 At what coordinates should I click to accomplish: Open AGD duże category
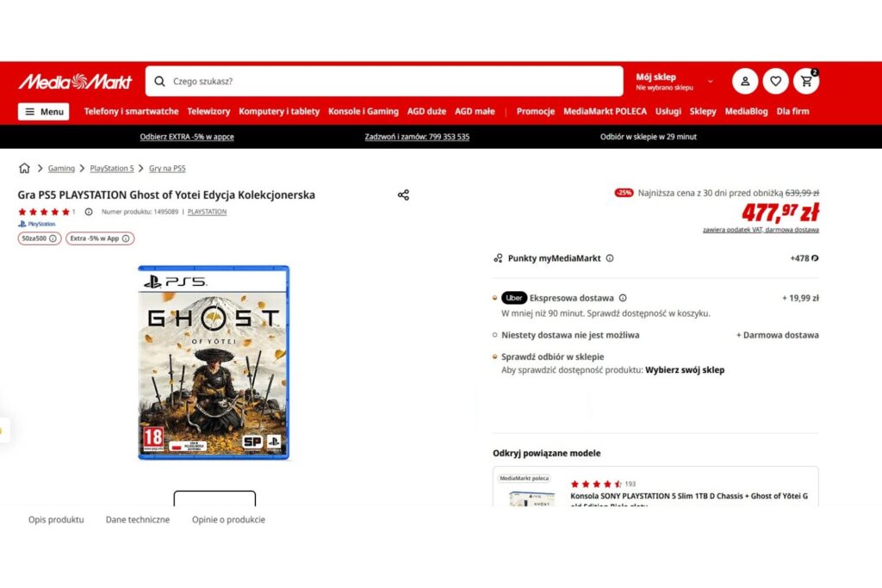426,111
